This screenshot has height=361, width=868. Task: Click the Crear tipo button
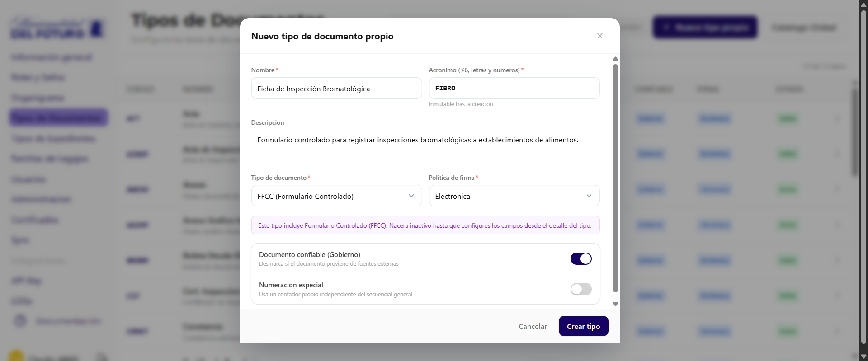[x=583, y=326]
